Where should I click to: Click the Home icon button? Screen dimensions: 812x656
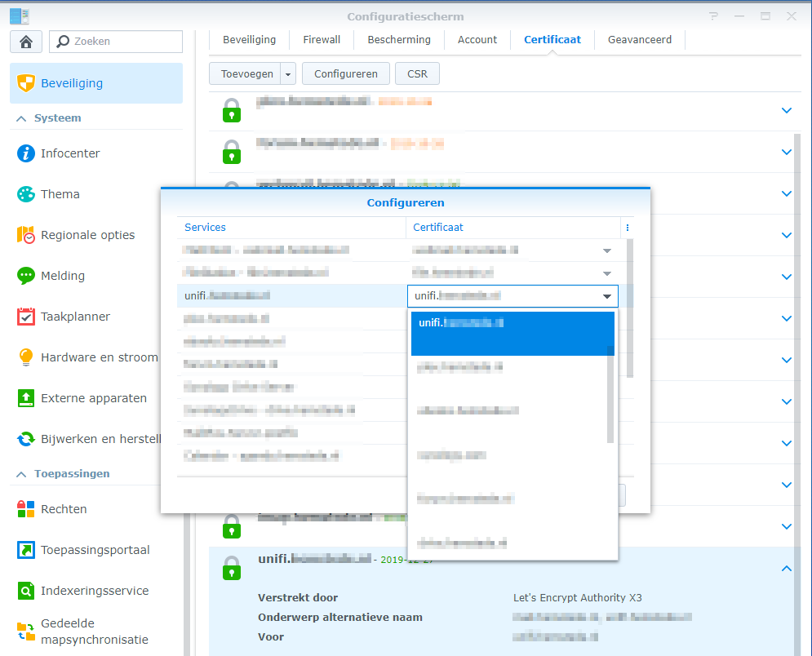(25, 42)
